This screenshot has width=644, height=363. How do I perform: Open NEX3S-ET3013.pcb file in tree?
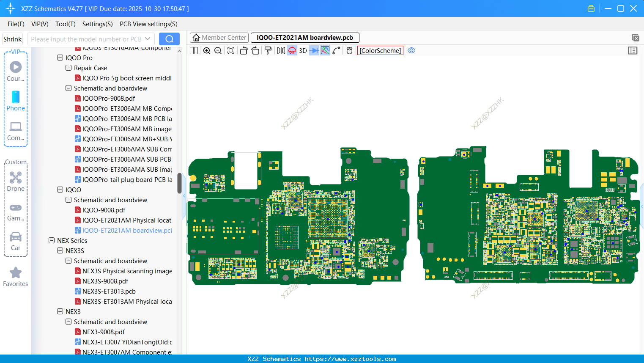pos(109,291)
